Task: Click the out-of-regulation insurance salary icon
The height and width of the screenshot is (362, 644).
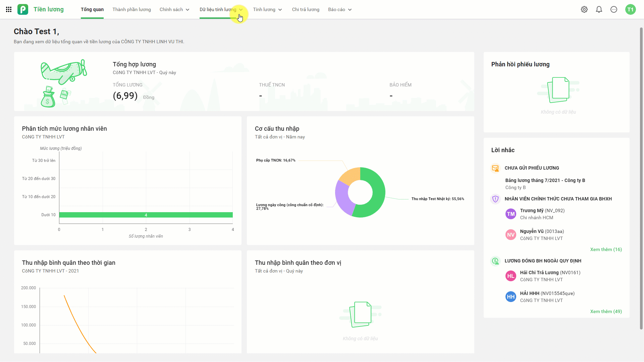Action: tap(495, 261)
